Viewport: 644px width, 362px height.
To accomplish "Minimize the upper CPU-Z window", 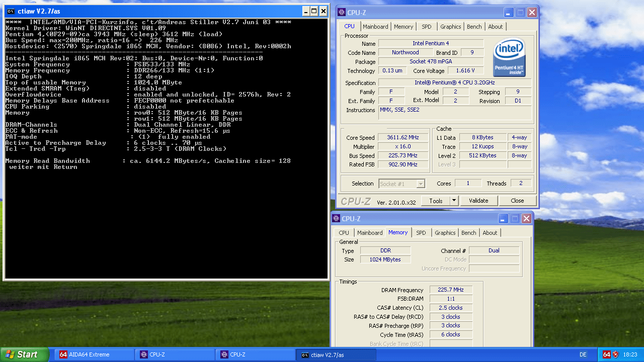I will tap(509, 13).
